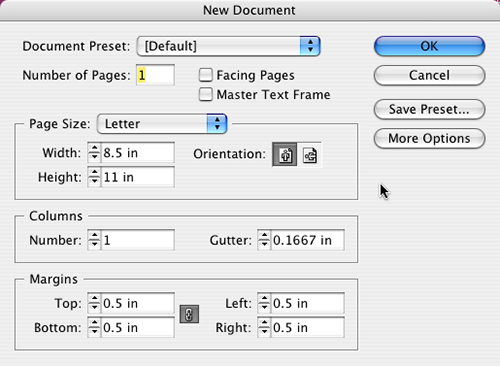Click the Height stepper arrows
This screenshot has height=366, width=500.
[94, 177]
